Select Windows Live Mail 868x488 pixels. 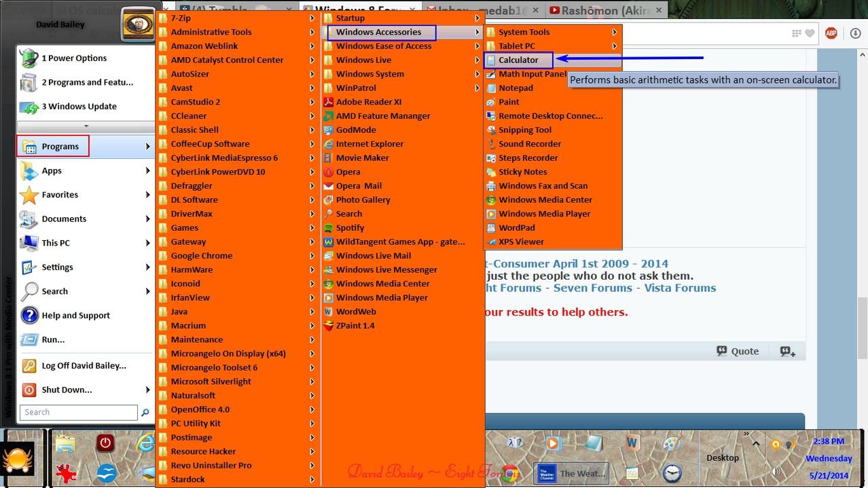[374, 256]
